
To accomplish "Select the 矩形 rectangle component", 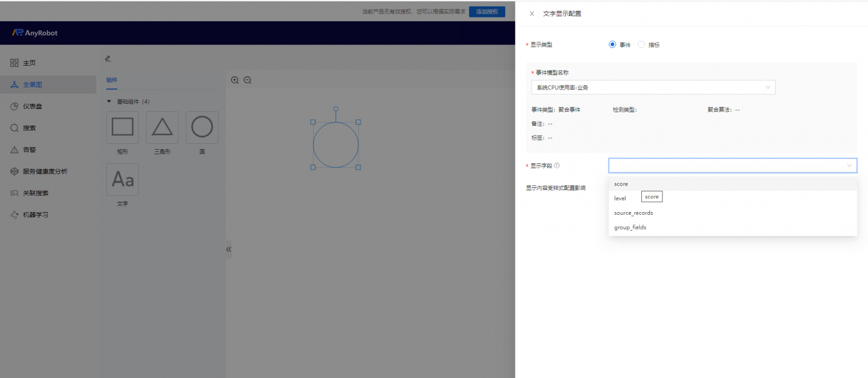I will point(123,127).
